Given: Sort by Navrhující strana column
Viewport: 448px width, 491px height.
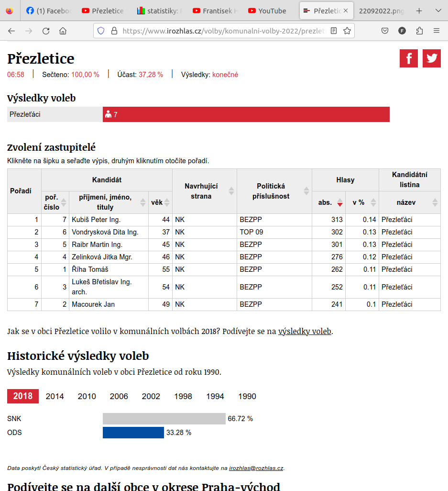Looking at the screenshot, I should [x=231, y=191].
